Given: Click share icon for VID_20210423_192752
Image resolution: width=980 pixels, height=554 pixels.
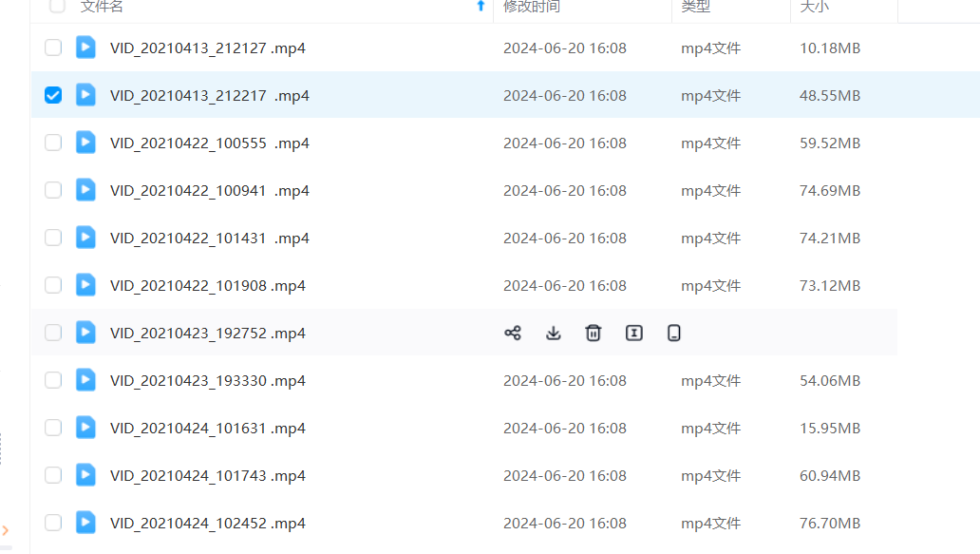Looking at the screenshot, I should pyautogui.click(x=513, y=333).
